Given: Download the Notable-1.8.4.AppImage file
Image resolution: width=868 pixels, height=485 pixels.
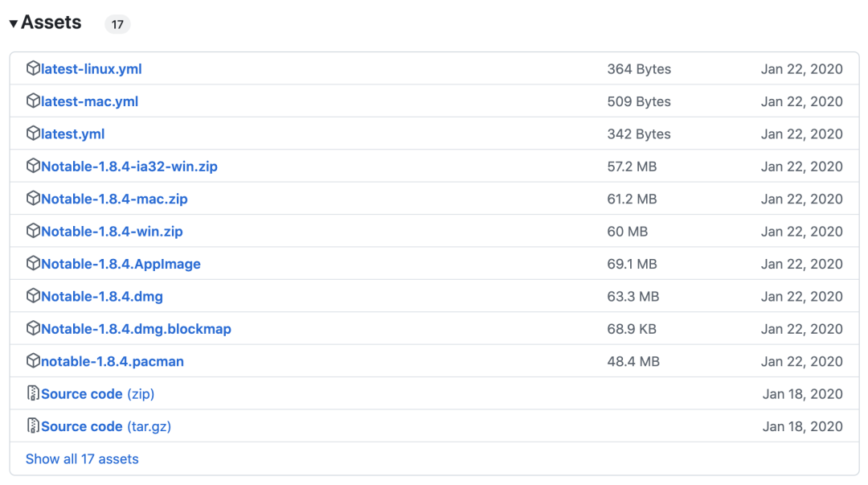Looking at the screenshot, I should coord(121,264).
